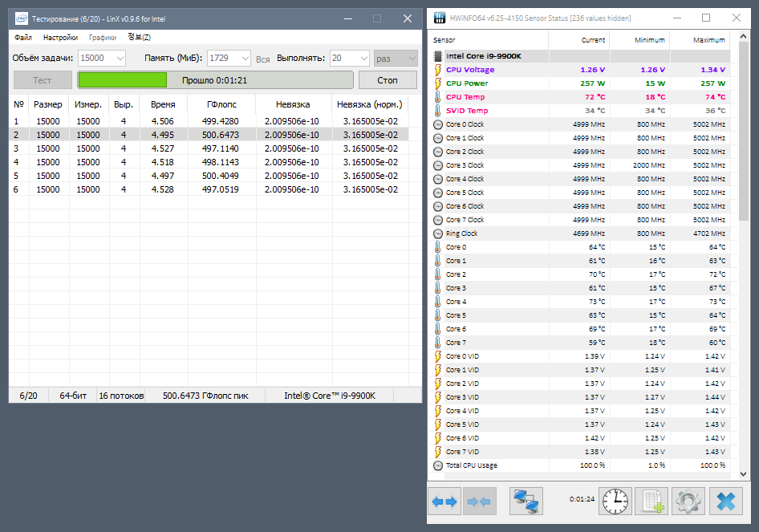Click the Core 5 VID sensor label

[462, 424]
